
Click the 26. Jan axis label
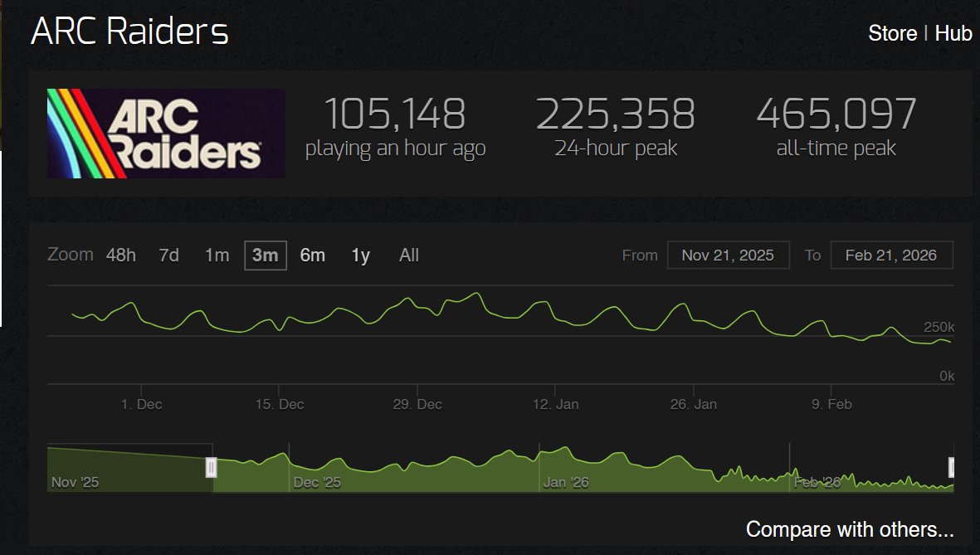(694, 404)
